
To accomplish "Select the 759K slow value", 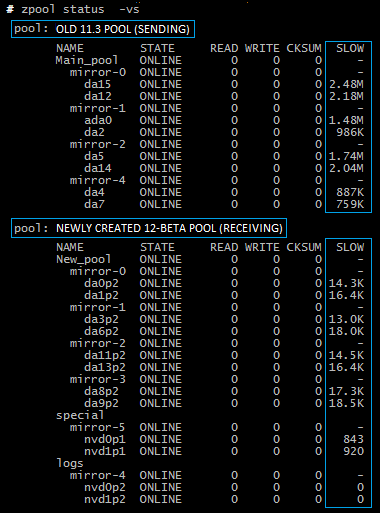I will (x=350, y=204).
